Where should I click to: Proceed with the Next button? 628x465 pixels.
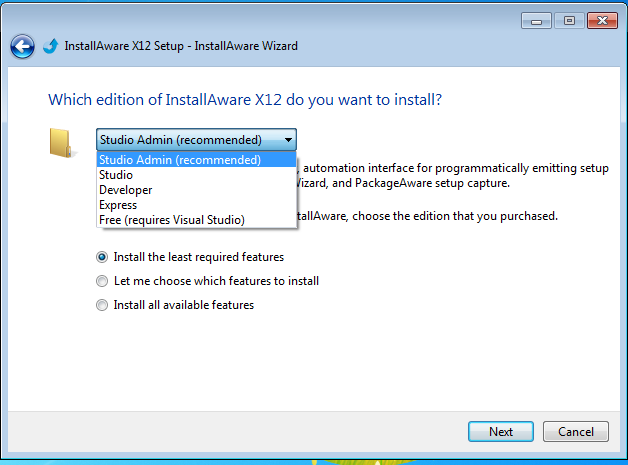pyautogui.click(x=501, y=431)
